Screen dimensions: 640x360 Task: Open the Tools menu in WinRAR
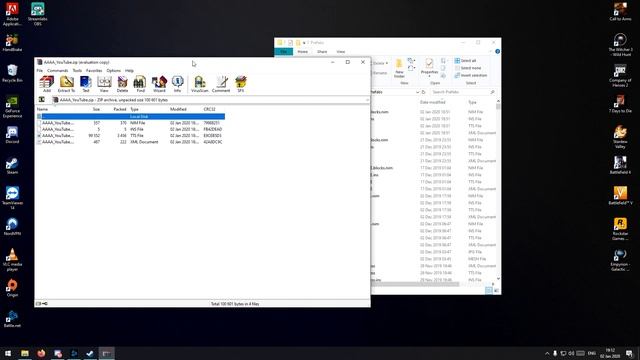click(x=77, y=71)
